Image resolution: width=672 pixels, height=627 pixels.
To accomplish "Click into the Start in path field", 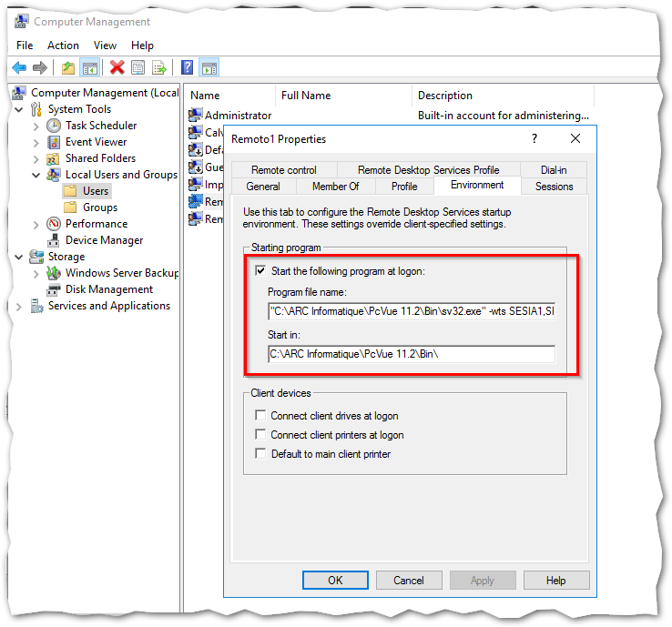I will coord(412,354).
